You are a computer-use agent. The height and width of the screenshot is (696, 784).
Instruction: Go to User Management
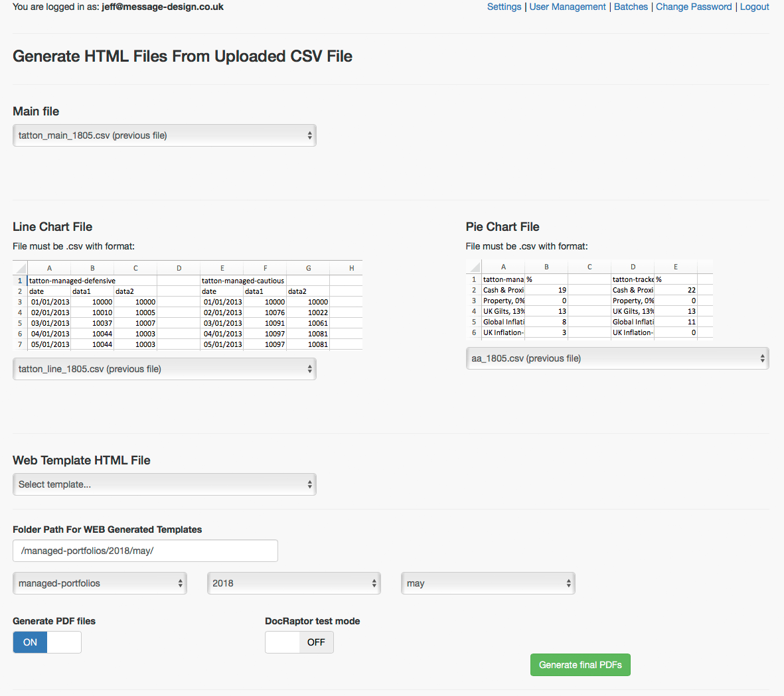click(x=568, y=7)
